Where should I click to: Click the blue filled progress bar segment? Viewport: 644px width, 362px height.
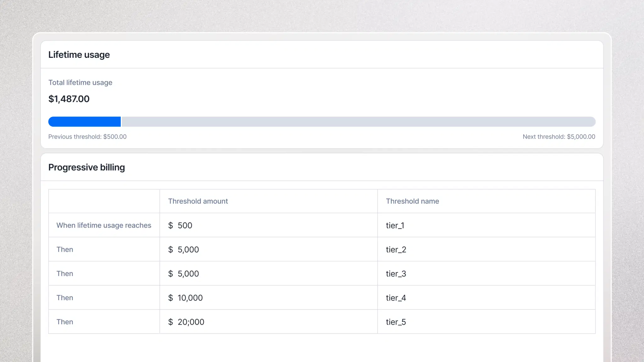coord(84,122)
